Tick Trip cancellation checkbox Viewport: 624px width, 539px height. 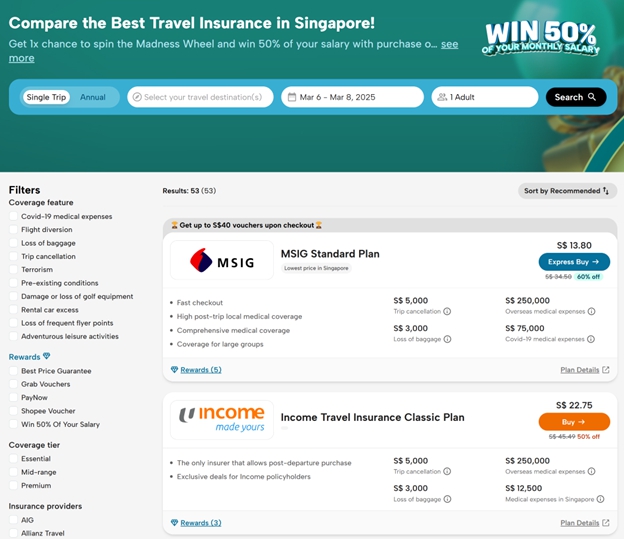(x=14, y=256)
